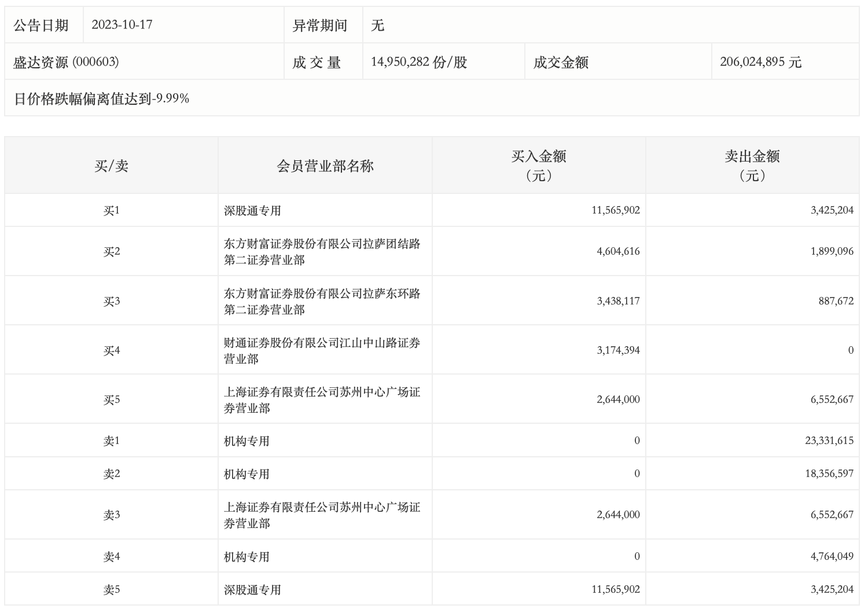This screenshot has height=616, width=868.
Task: Click the 卖5 row label
Action: (x=111, y=589)
